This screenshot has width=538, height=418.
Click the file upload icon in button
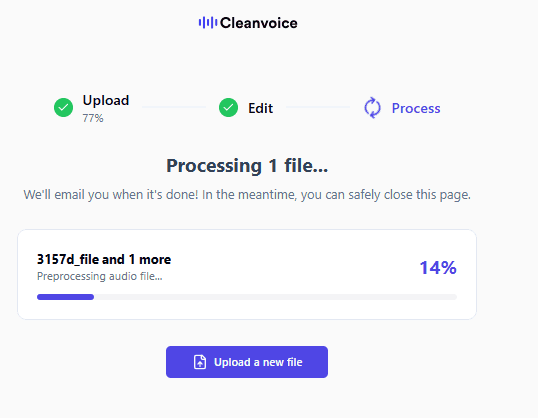200,362
